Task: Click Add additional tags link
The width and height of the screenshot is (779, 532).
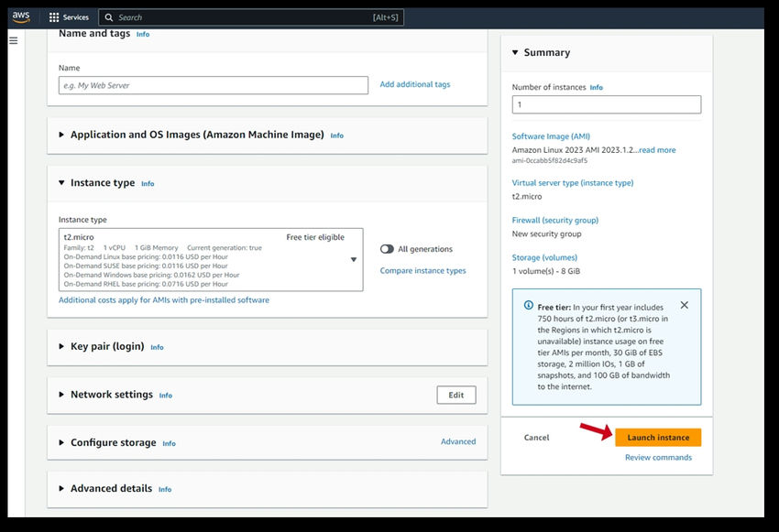Action: pyautogui.click(x=415, y=84)
